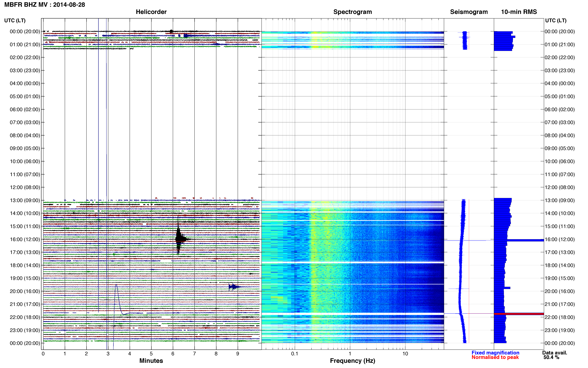Click the left '01:00 (21:00)' time label

pyautogui.click(x=25, y=45)
